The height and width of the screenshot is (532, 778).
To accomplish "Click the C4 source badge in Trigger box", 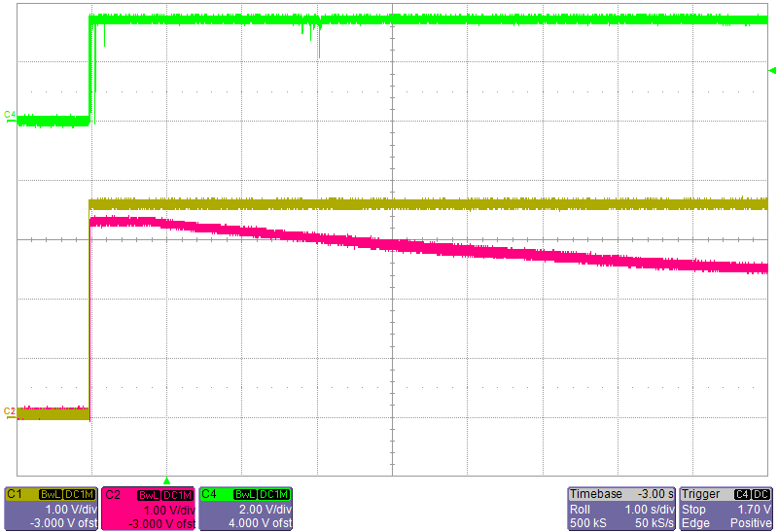I will (x=742, y=494).
